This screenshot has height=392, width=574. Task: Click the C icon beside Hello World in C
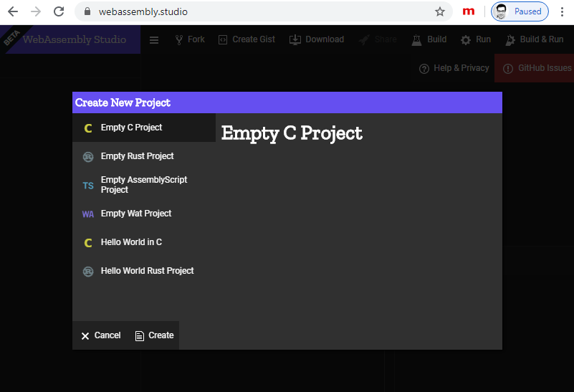coord(88,243)
